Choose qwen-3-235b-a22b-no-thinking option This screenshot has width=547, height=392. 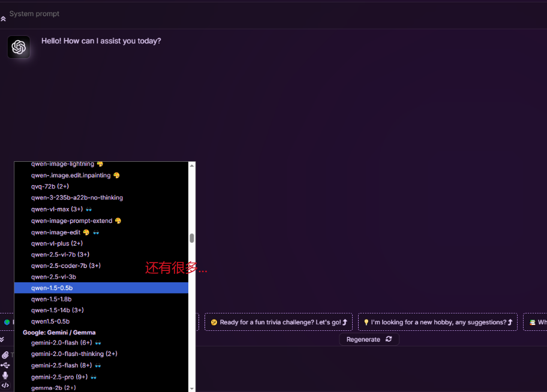coord(77,198)
